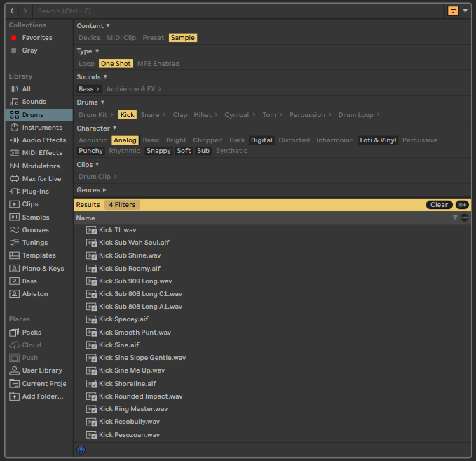476x461 pixels.
Task: Open the results column options menu
Action: pyautogui.click(x=465, y=218)
